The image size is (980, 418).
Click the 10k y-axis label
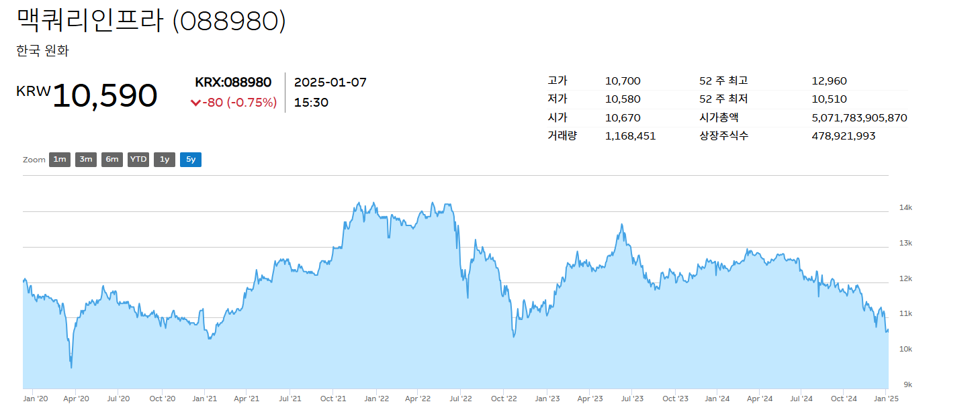click(905, 349)
